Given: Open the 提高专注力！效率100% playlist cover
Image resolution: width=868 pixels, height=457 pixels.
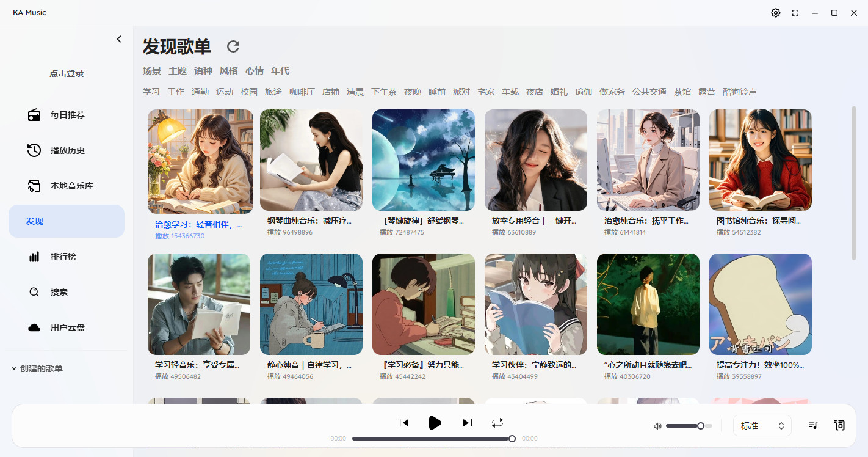Looking at the screenshot, I should [x=761, y=304].
